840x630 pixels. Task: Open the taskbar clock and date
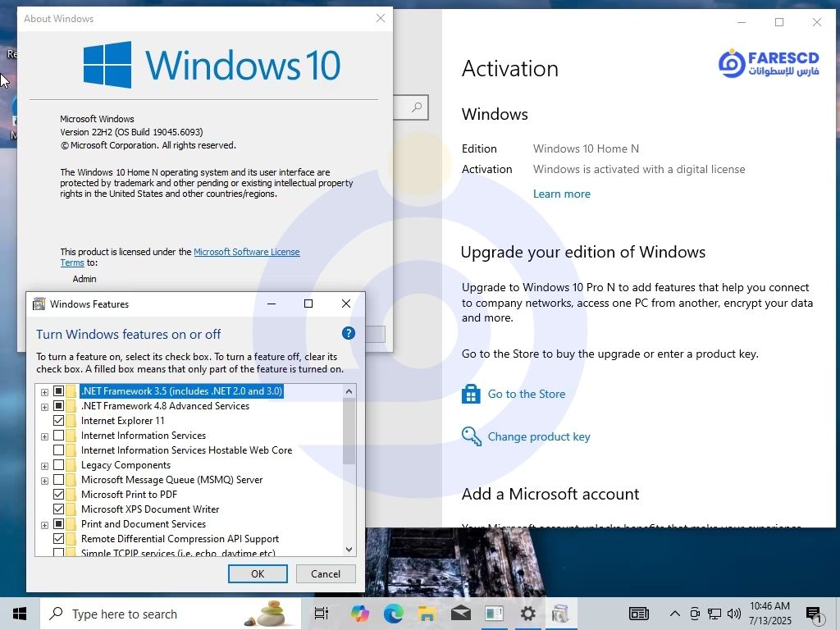tap(769, 614)
